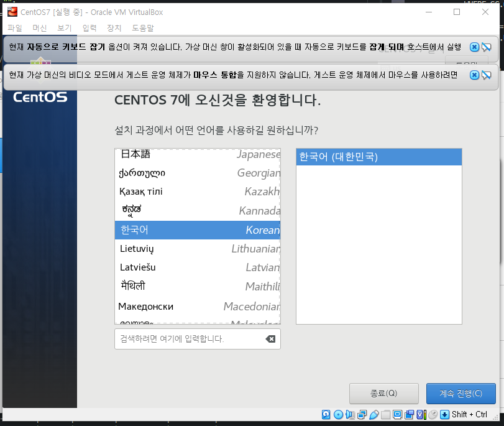Suppress future keyboard capture notifications
Viewport: 504px width, 426px height.
click(487, 47)
